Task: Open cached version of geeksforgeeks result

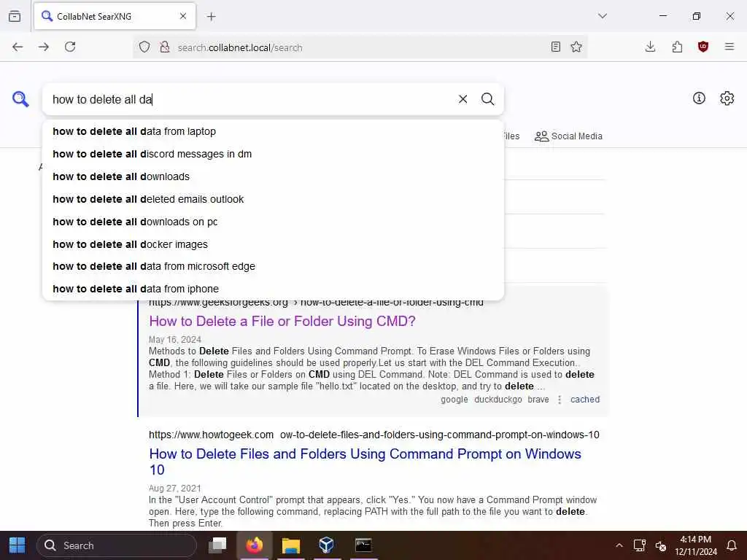Action: click(x=585, y=400)
